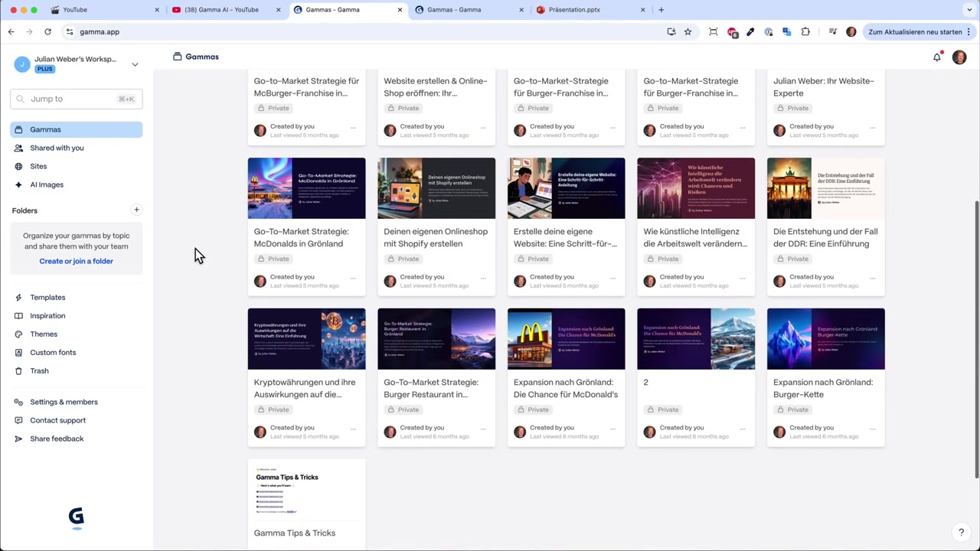This screenshot has height=551, width=980.
Task: Close the Präsentation.pptx tab
Action: point(642,10)
